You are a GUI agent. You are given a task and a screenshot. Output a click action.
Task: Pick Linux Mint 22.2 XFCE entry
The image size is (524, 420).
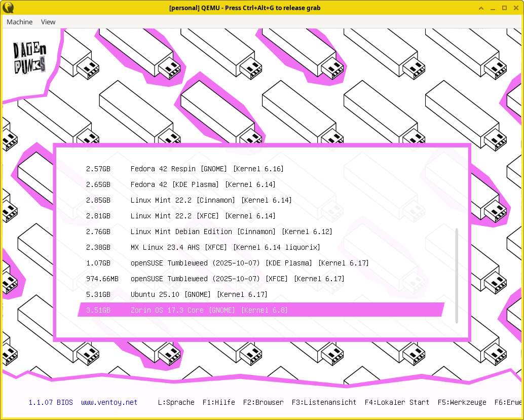tap(203, 216)
